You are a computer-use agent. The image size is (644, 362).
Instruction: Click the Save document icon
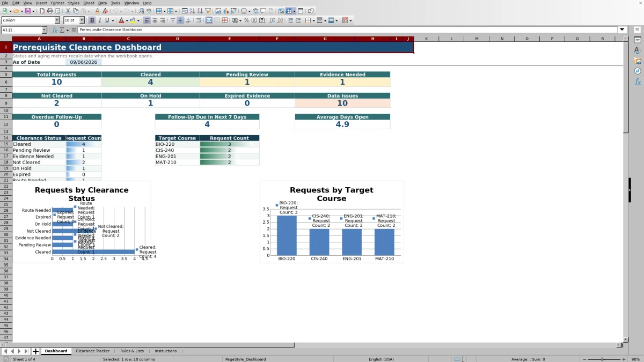[x=27, y=11]
